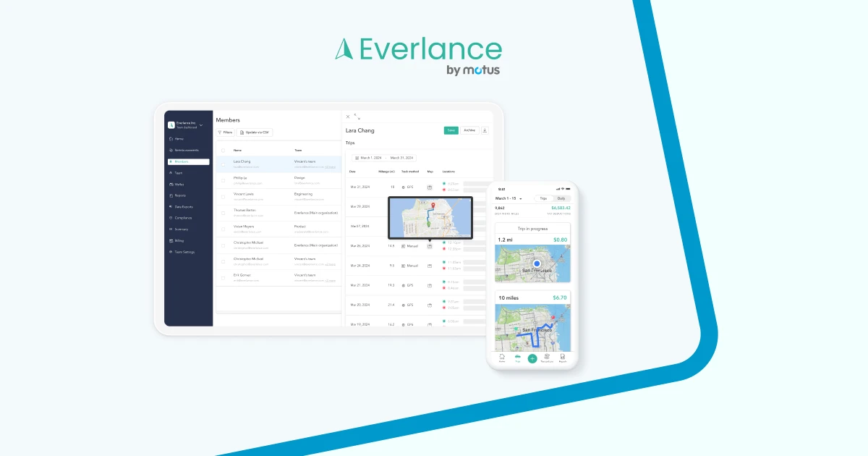Screen dimensions: 868x456
Task: Click the Manual track method on Mar 24
Action: 409,266
